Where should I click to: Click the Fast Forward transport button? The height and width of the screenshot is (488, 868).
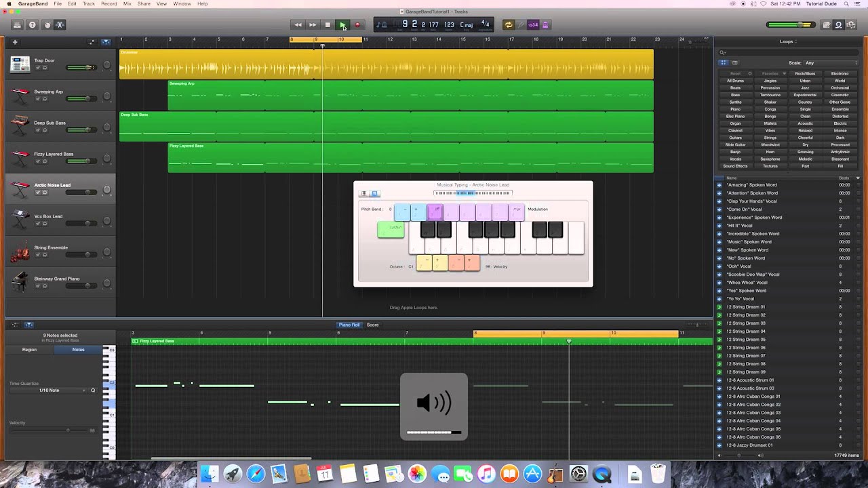(x=313, y=25)
